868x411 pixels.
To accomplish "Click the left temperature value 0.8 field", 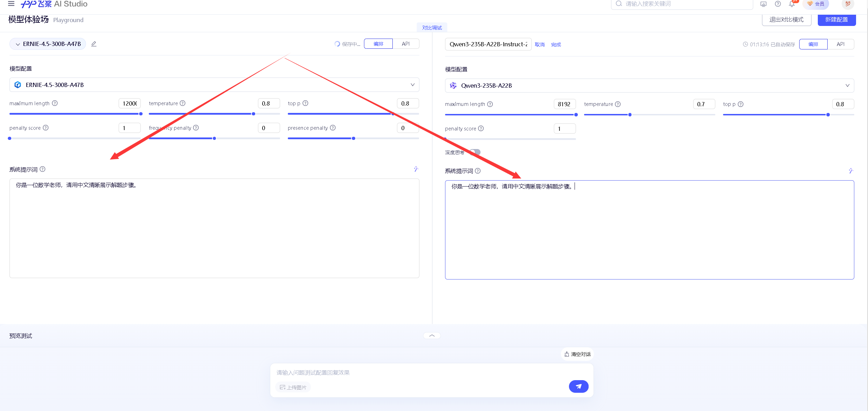I will point(269,103).
